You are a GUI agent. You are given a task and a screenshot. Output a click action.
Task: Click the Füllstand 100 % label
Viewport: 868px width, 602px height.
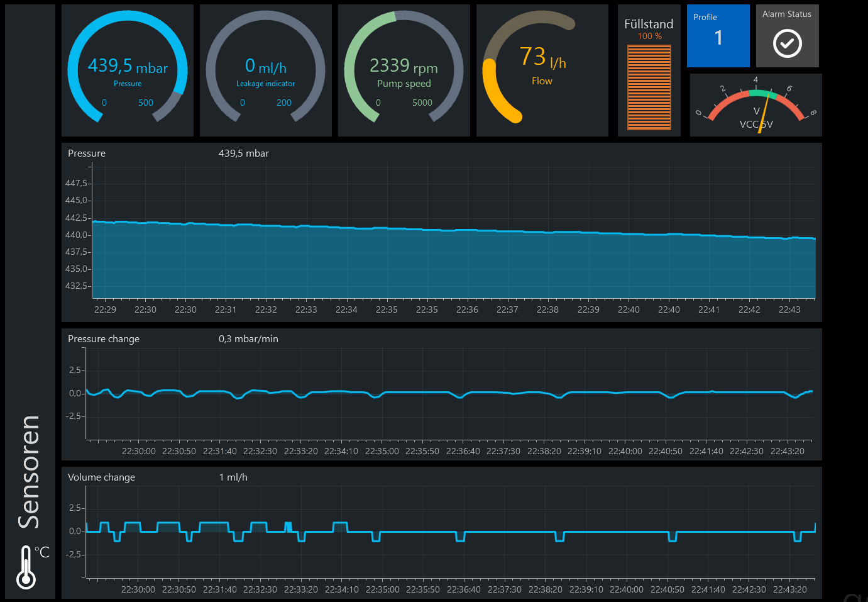click(x=649, y=36)
